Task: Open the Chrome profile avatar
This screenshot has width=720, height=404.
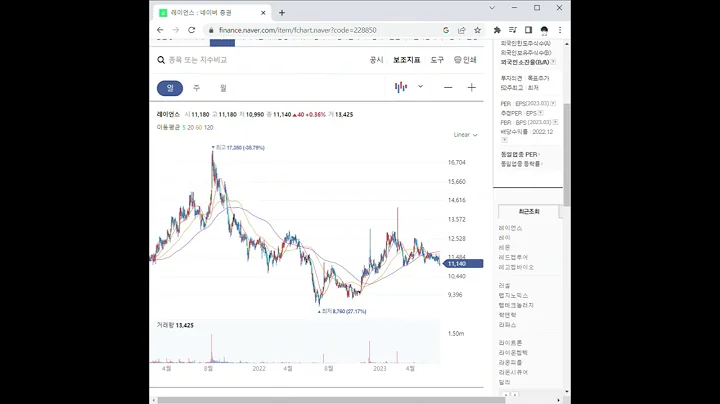Action: (x=544, y=30)
